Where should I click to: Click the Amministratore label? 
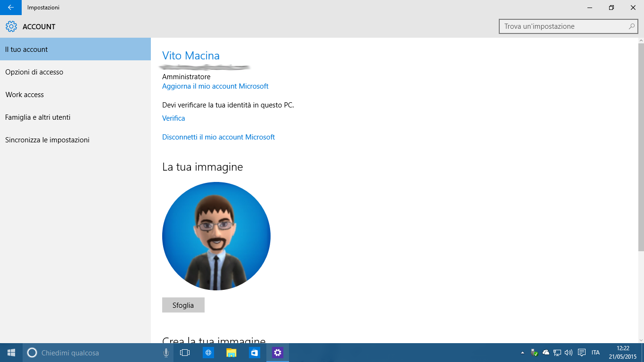(186, 76)
